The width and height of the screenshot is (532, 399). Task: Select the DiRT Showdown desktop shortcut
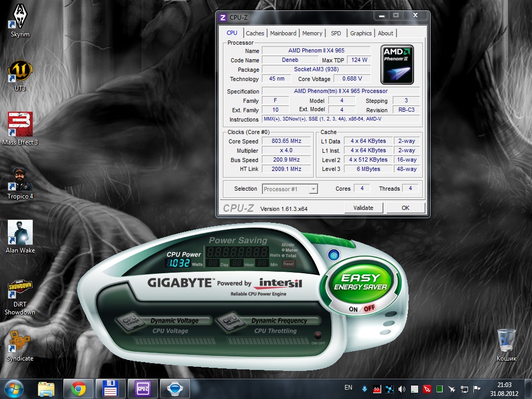pos(20,297)
